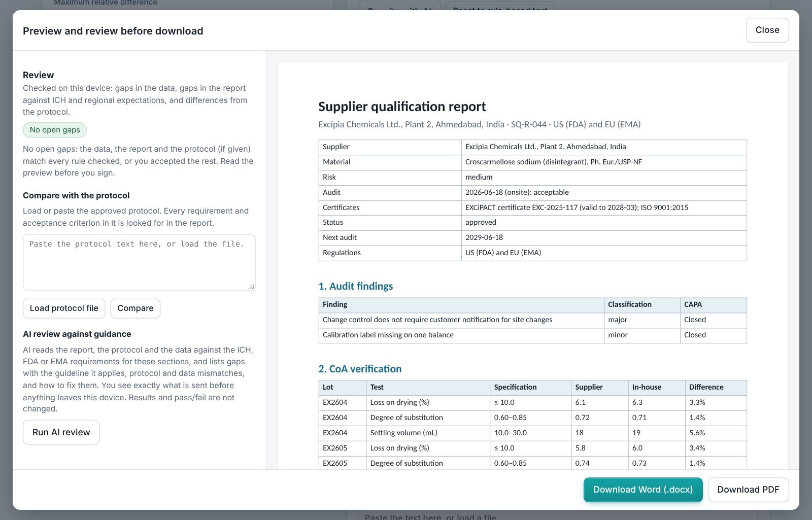
Task: Select the Compare with the protocol heading
Action: click(76, 196)
